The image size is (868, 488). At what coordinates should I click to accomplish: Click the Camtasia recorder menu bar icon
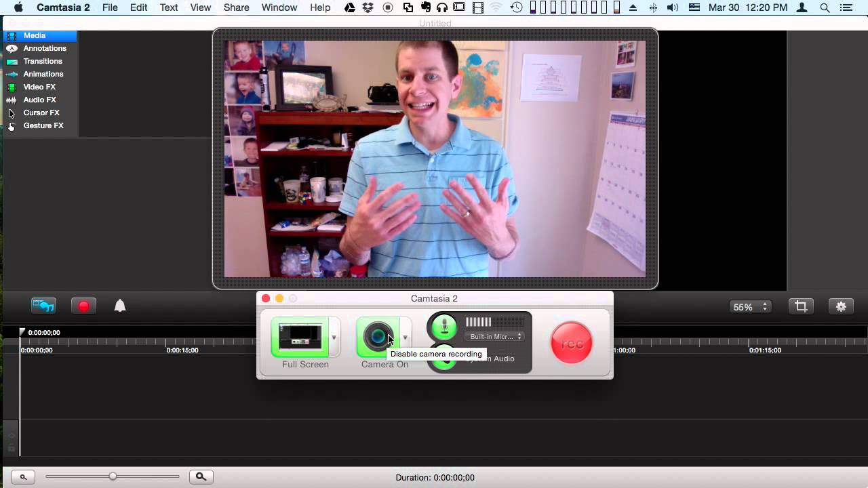coord(388,7)
